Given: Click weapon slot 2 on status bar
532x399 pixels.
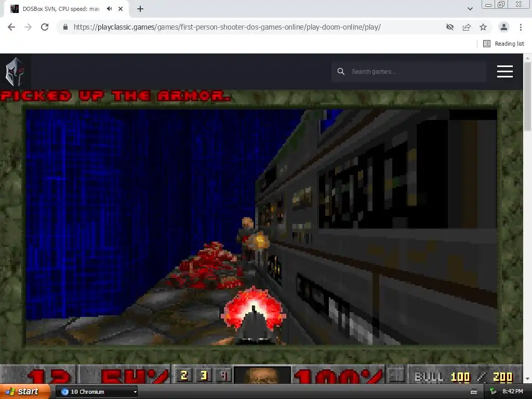Looking at the screenshot, I should click(184, 375).
